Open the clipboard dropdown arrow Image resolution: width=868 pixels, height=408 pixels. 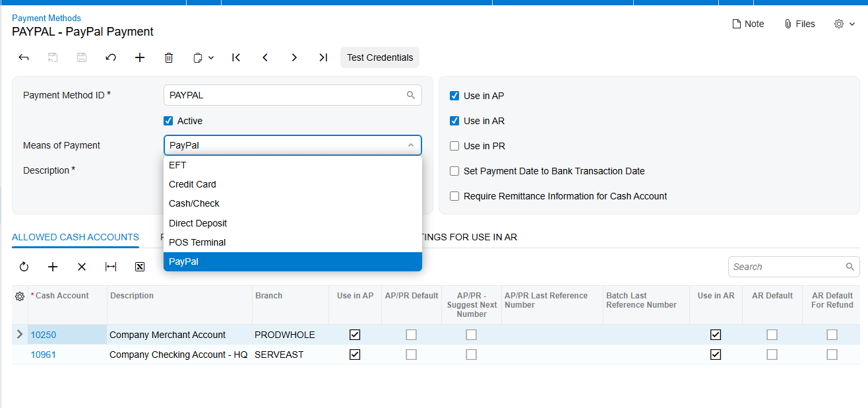[211, 58]
